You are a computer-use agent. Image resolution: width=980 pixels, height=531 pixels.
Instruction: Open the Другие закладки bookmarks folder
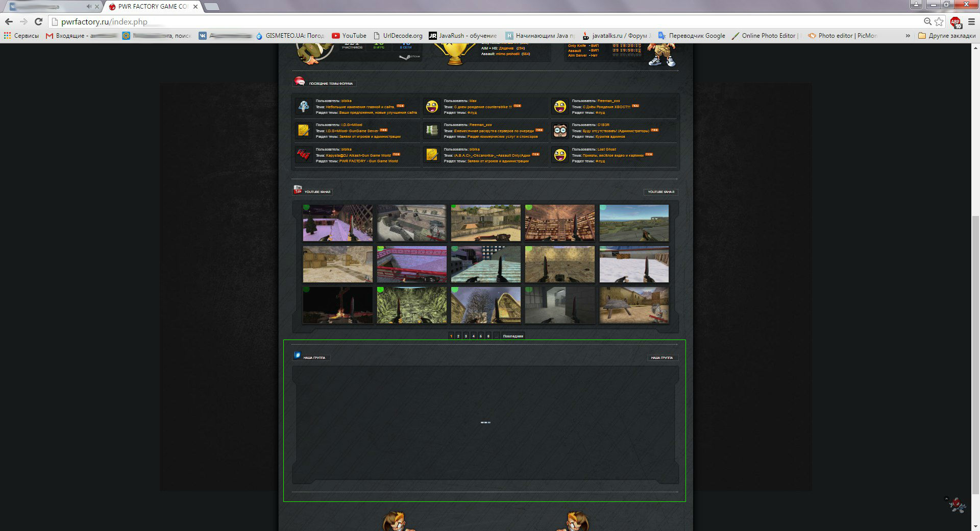click(947, 36)
